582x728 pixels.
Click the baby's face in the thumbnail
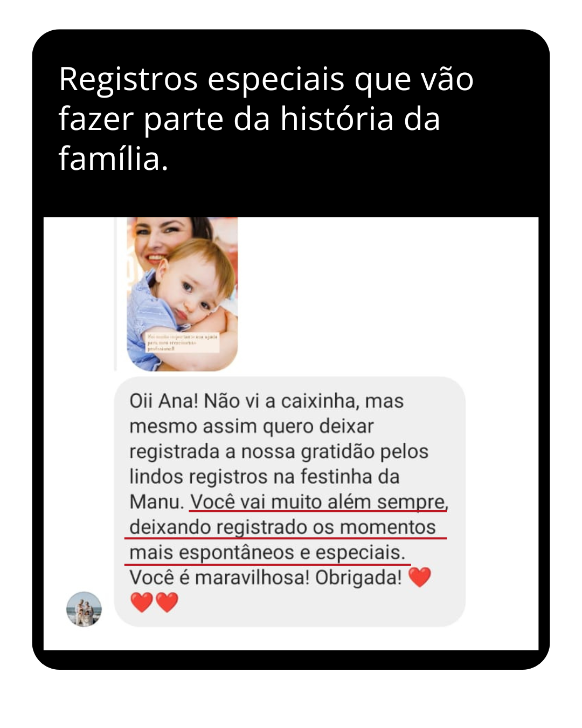pyautogui.click(x=194, y=286)
